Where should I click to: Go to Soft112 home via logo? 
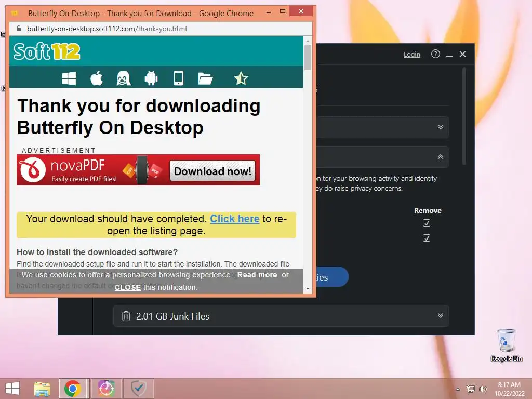47,51
